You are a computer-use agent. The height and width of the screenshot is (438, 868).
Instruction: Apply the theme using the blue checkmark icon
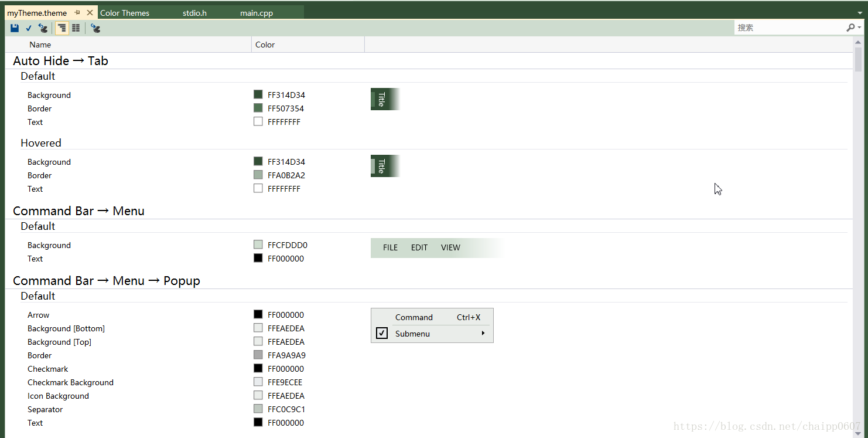click(x=29, y=28)
